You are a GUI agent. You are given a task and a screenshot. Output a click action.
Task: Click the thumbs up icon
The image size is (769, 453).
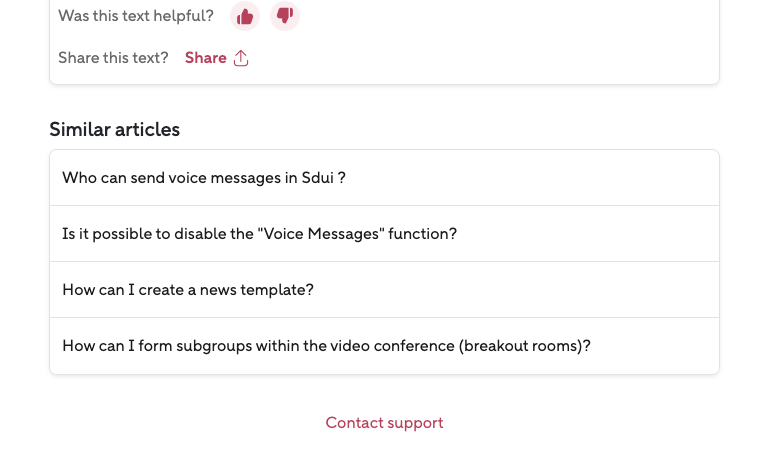(x=245, y=16)
